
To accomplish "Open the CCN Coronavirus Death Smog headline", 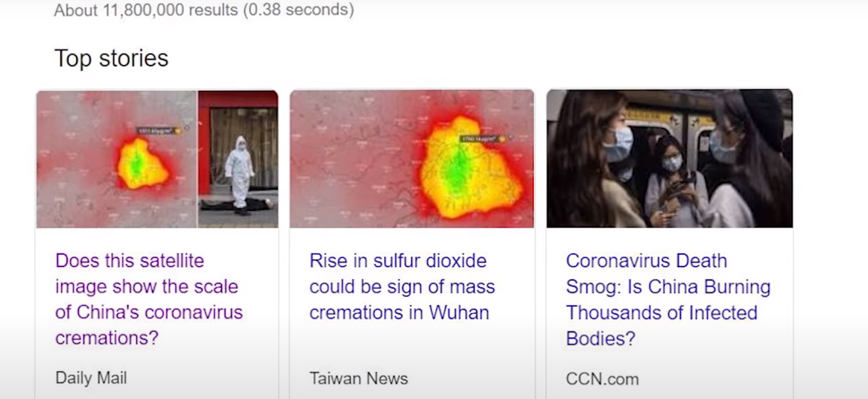I will 668,299.
